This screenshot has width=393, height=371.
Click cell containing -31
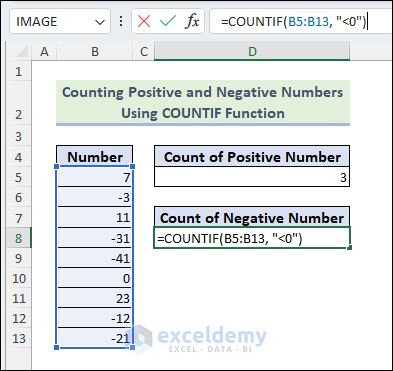click(95, 238)
